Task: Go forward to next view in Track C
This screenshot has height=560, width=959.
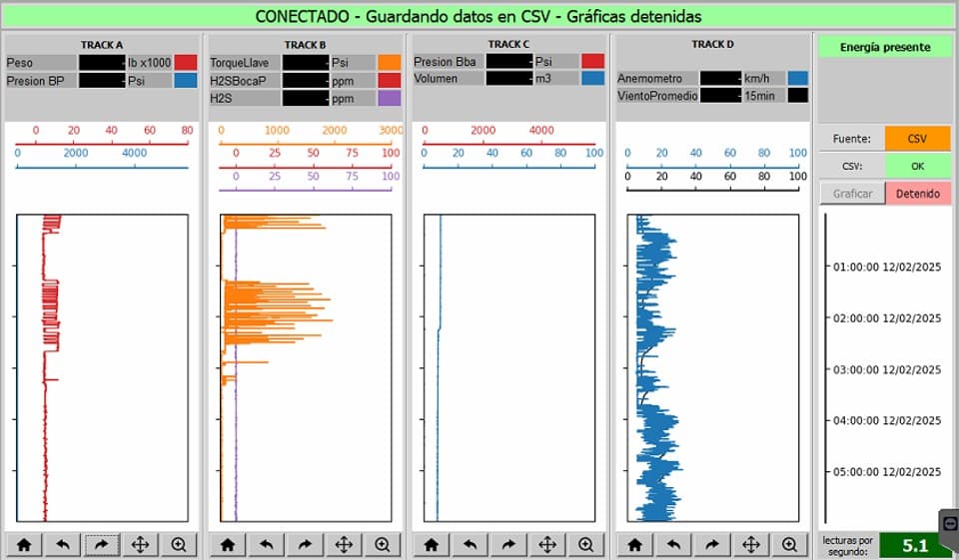Action: (x=508, y=544)
